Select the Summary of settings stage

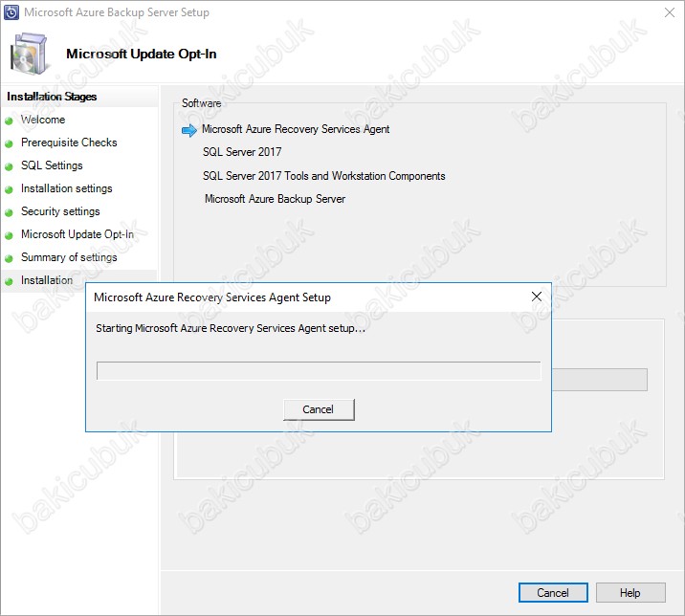pyautogui.click(x=69, y=257)
